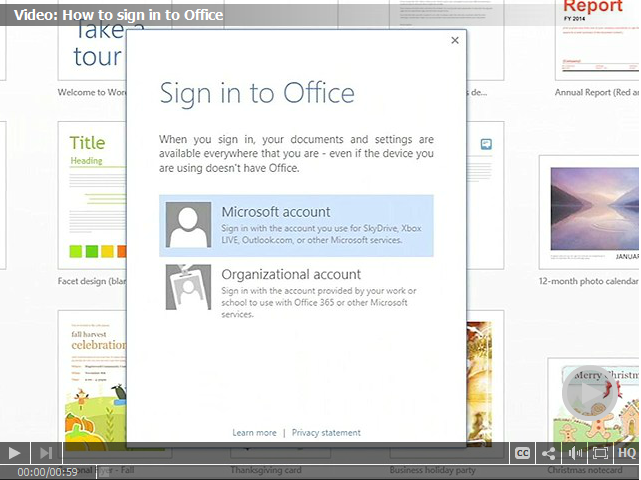Choose the Microsoft account sign-in option
The image size is (641, 480).
click(x=296, y=226)
